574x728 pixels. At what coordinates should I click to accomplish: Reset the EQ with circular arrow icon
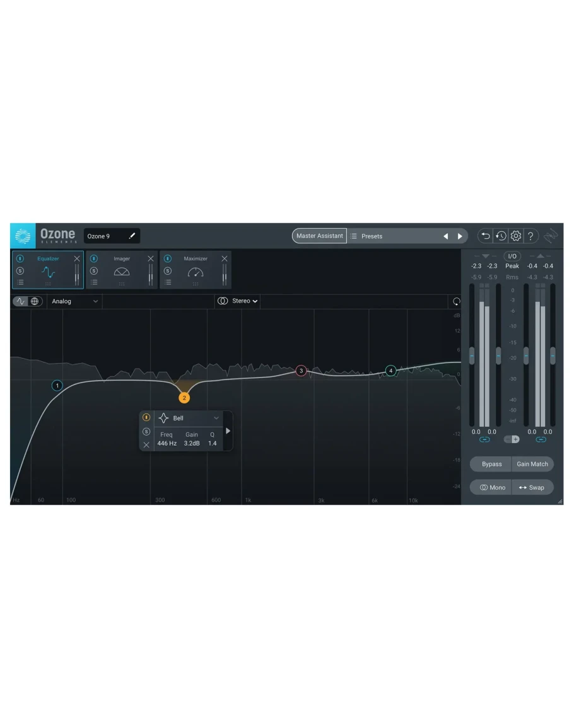[x=456, y=301]
